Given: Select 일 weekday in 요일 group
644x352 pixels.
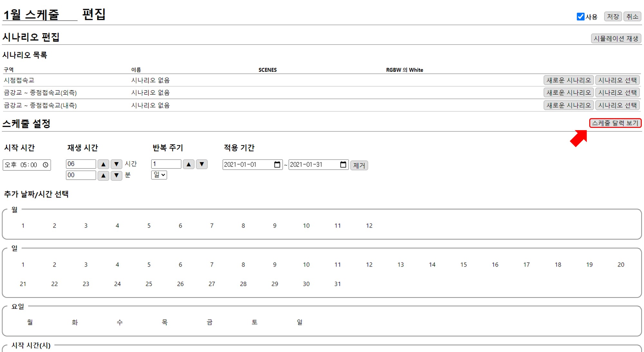Looking at the screenshot, I should (x=299, y=322).
